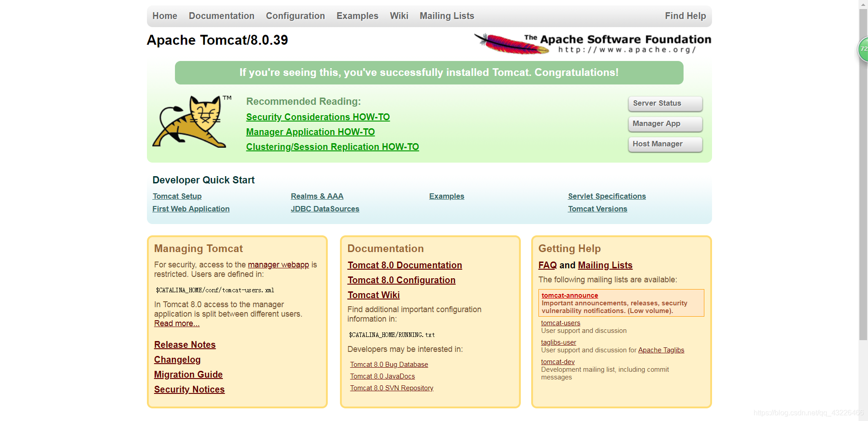The height and width of the screenshot is (421, 868).
Task: Open Mailing Lists in the top navigation
Action: coord(447,16)
